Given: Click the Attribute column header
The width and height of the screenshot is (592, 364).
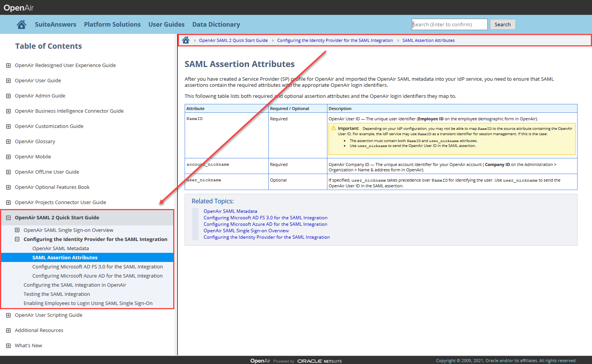Looking at the screenshot, I should click(227, 109).
